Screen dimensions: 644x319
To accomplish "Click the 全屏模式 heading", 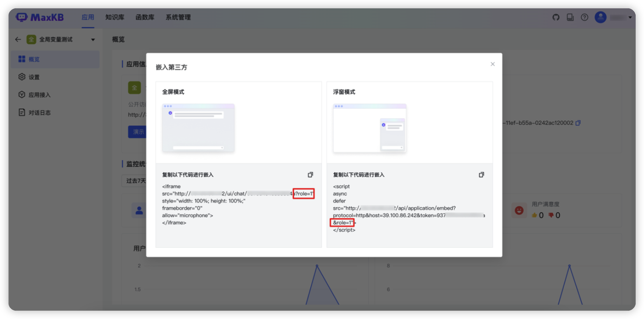I will click(173, 92).
